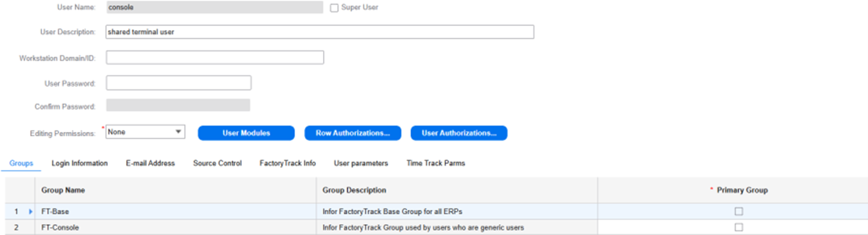Check Primary Group for FT-Console
Image resolution: width=868 pixels, height=235 pixels.
pyautogui.click(x=738, y=228)
